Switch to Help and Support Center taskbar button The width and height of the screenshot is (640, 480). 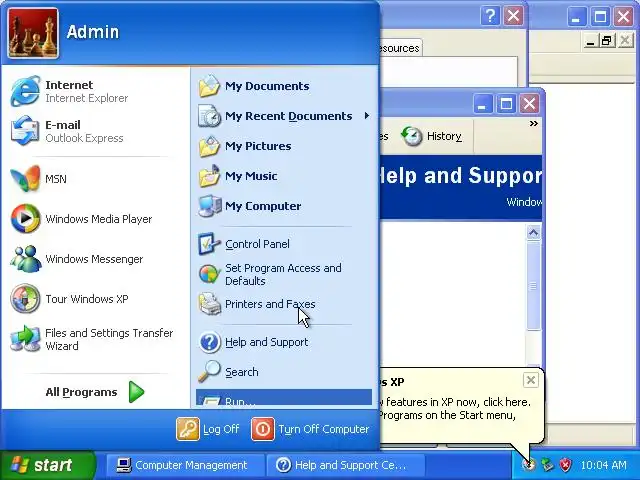[345, 465]
